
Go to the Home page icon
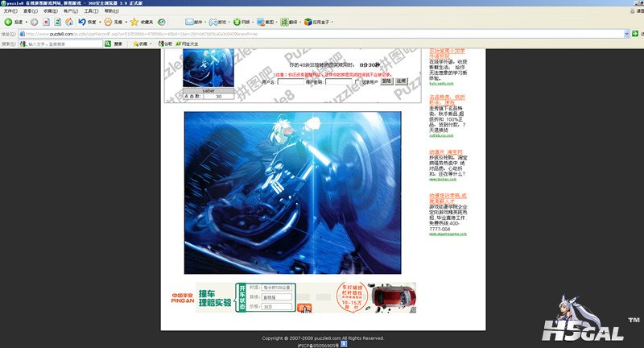point(69,22)
